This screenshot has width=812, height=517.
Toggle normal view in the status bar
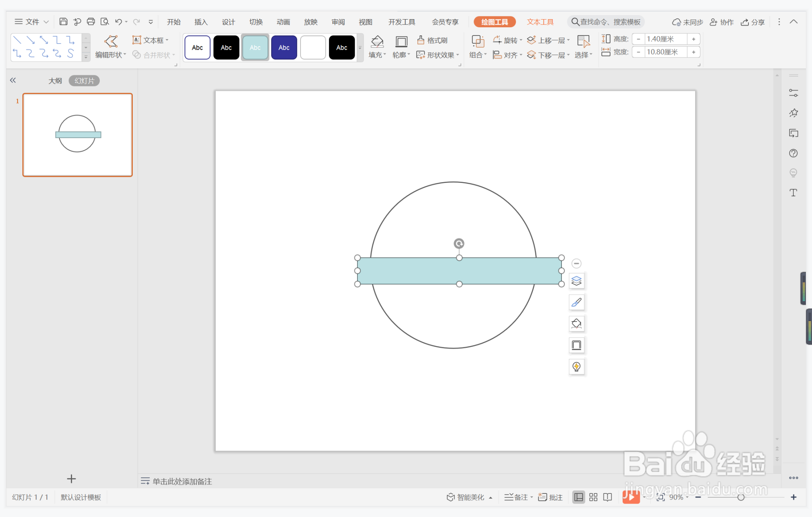click(x=578, y=497)
